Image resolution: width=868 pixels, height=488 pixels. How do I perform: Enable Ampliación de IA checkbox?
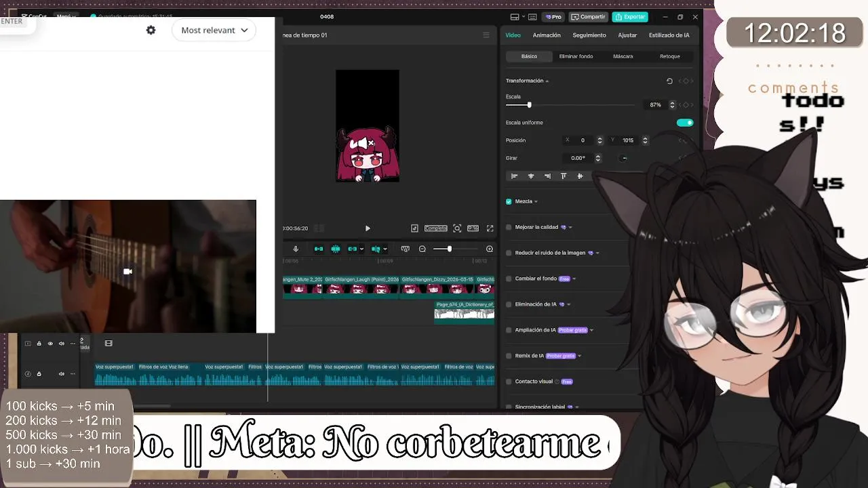pos(509,330)
